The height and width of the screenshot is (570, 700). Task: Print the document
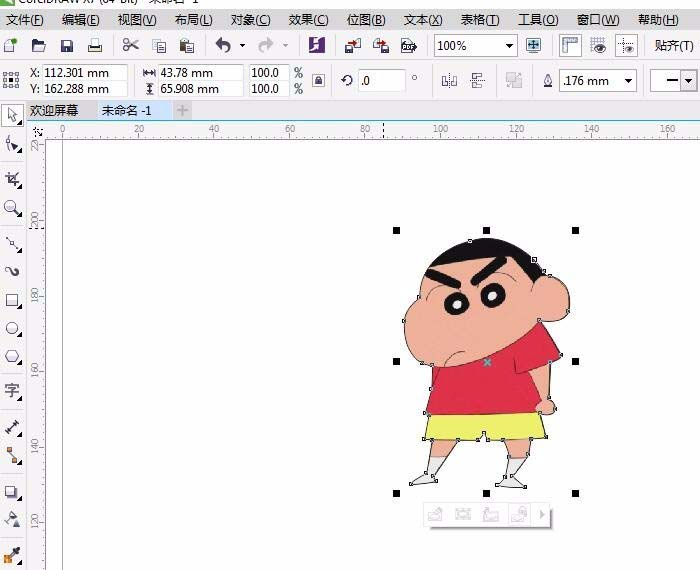pyautogui.click(x=95, y=46)
